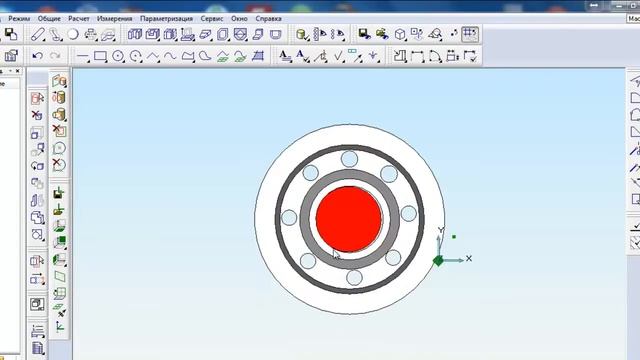Select the closed contour tool
Screen dimensions: 640x360
pos(188,56)
